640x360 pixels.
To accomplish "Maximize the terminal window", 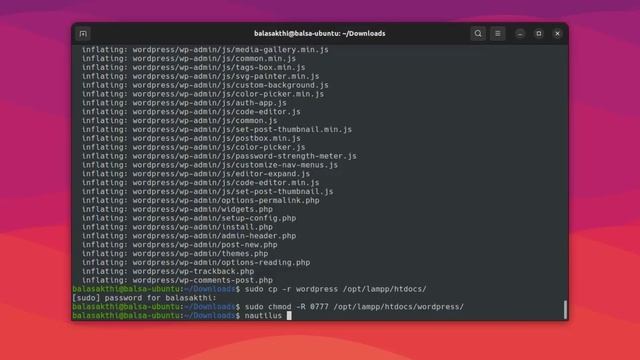I will pyautogui.click(x=539, y=34).
